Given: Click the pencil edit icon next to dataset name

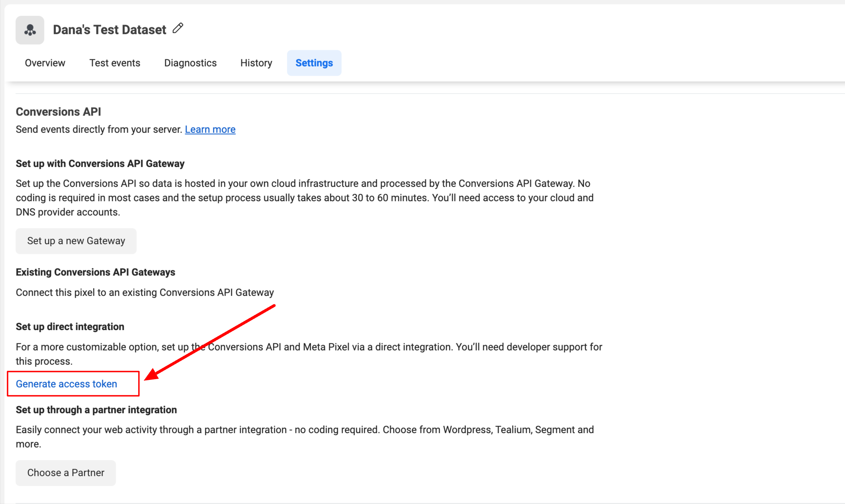Looking at the screenshot, I should pos(178,28).
